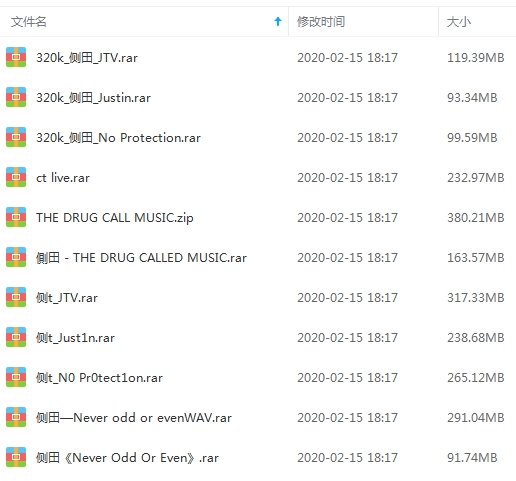The width and height of the screenshot is (516, 481).
Task: Sort by the 文件名 column header
Action: pos(144,22)
